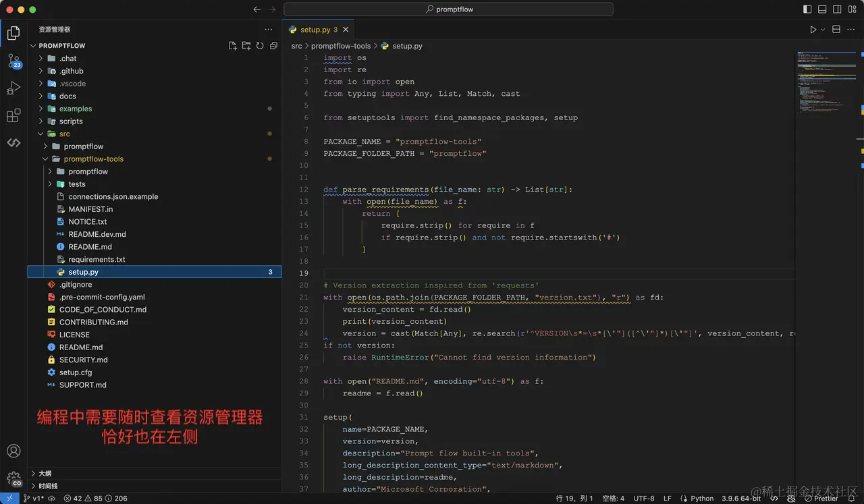864x504 pixels.
Task: Split the editor to the right
Action: click(x=836, y=30)
